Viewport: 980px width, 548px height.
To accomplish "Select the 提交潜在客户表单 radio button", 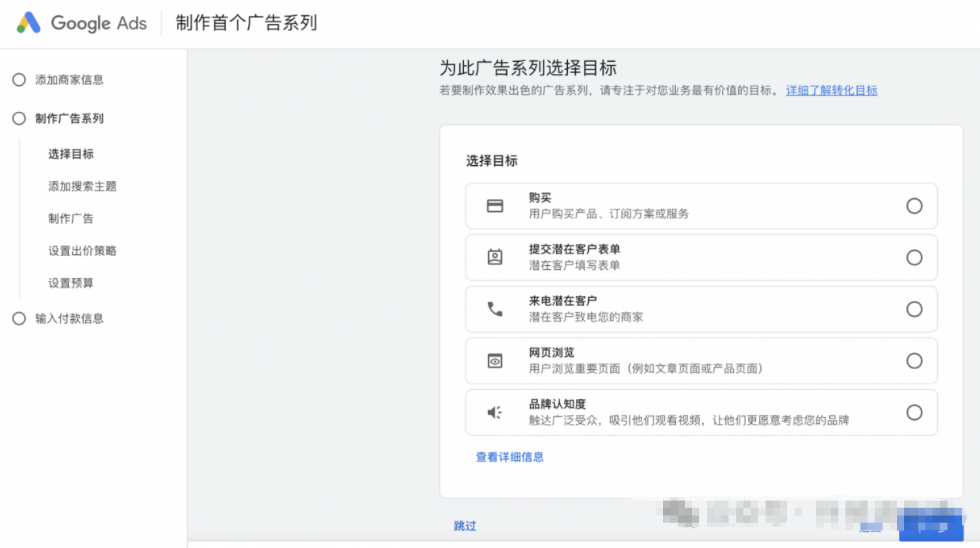I will click(x=914, y=257).
